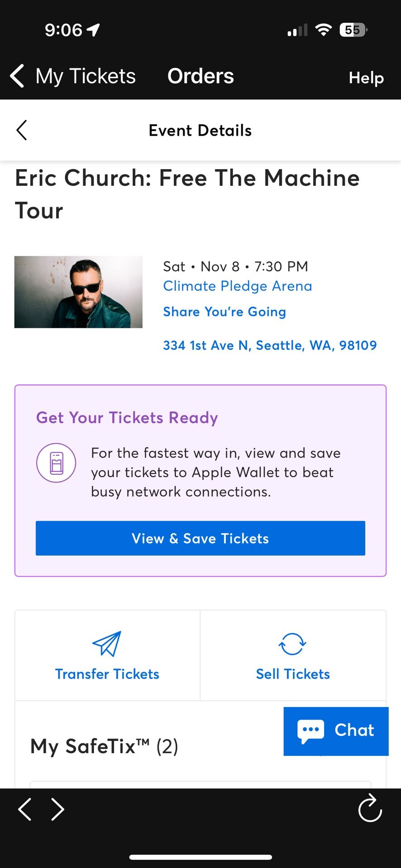Screen dimensions: 401x868
Task: Click the backward navigation chevron at bottom
Action: click(25, 809)
